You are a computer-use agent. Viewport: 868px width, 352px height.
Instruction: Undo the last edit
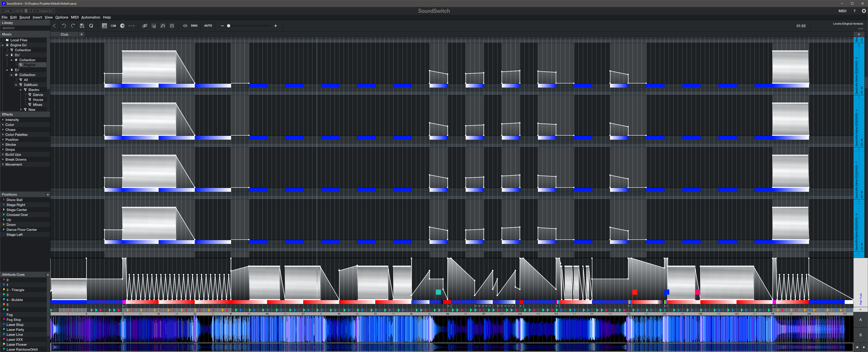pos(64,25)
